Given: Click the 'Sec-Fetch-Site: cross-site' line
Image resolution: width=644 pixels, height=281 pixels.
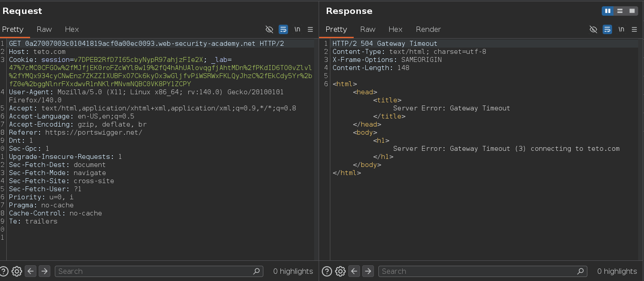Looking at the screenshot, I should click(62, 181).
